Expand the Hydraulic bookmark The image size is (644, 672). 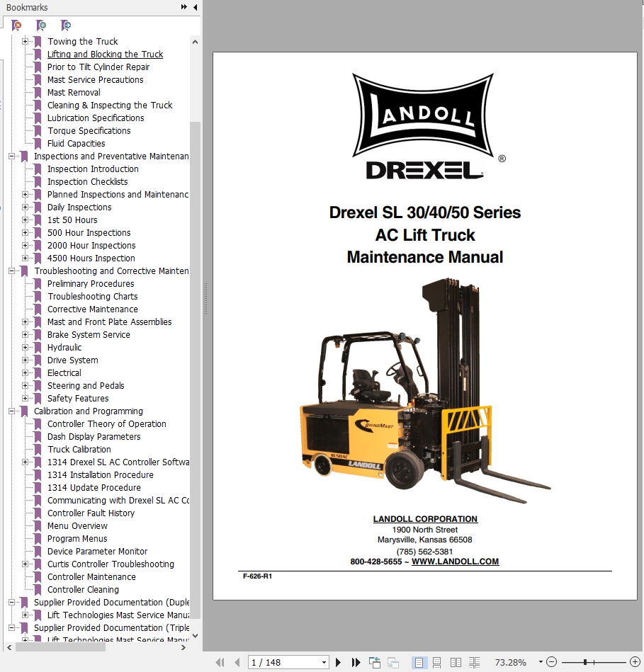click(x=25, y=348)
